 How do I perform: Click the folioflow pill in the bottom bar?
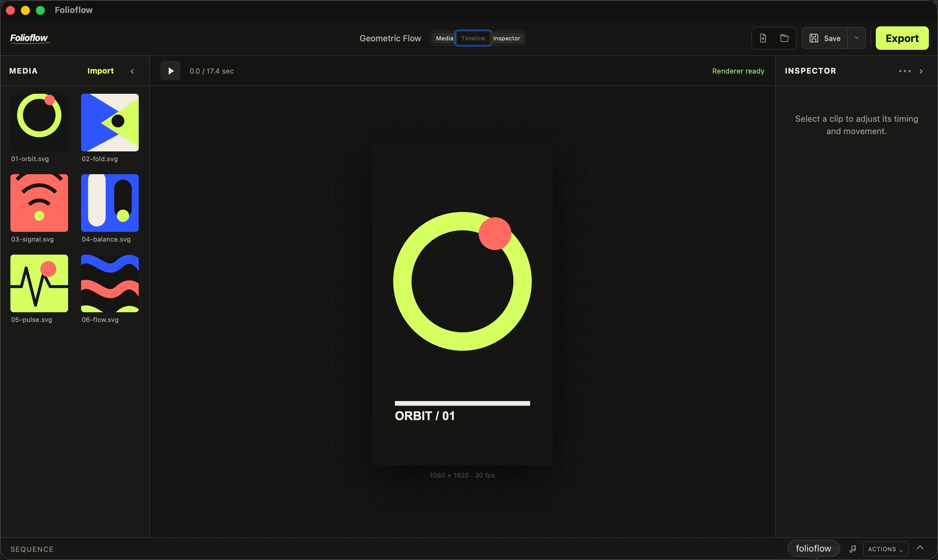coord(814,548)
